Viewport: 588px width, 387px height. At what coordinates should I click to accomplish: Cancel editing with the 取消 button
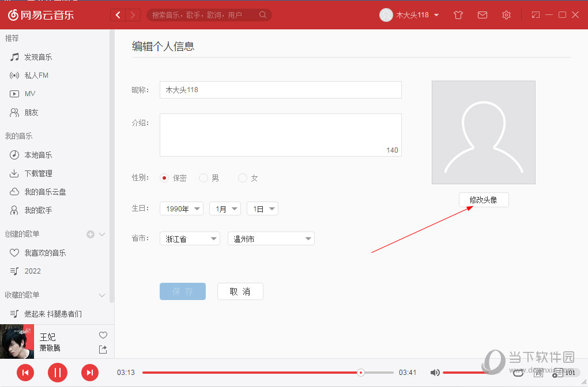(x=240, y=291)
